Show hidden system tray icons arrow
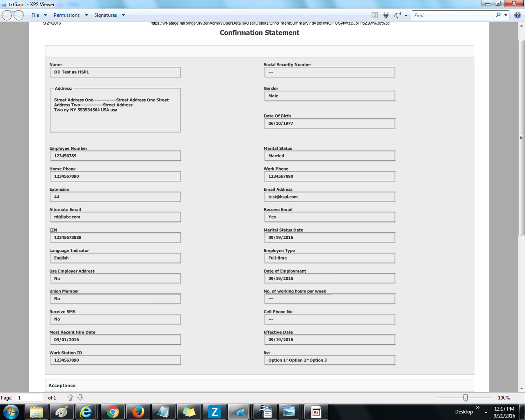Viewport: 525px width, 420px height. [x=486, y=412]
